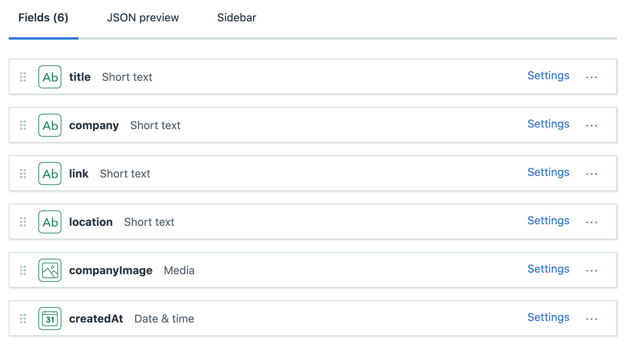The height and width of the screenshot is (359, 644).
Task: Click the Ab icon beside link field
Action: pos(50,174)
